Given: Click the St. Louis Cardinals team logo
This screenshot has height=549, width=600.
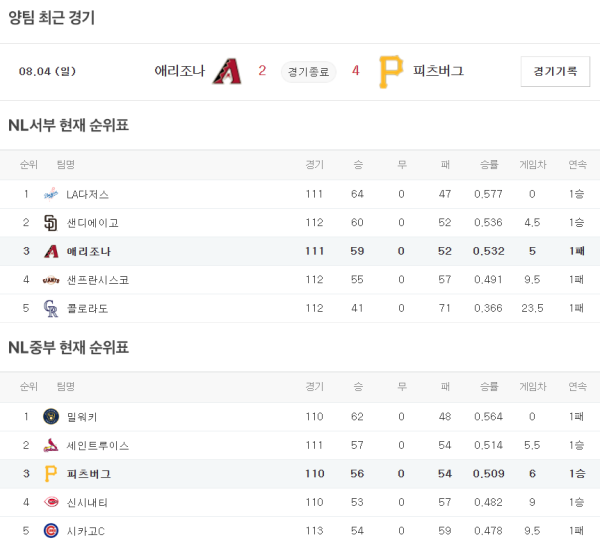Looking at the screenshot, I should (x=51, y=445).
